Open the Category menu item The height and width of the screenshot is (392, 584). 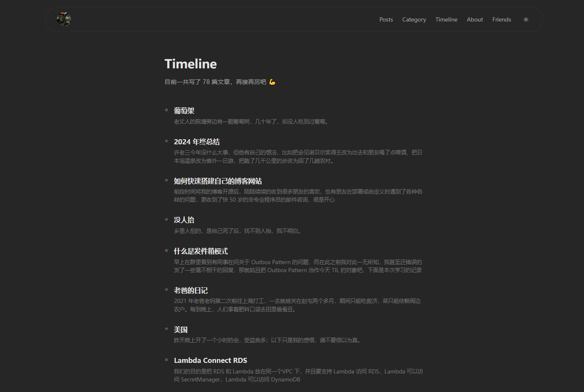coord(414,19)
